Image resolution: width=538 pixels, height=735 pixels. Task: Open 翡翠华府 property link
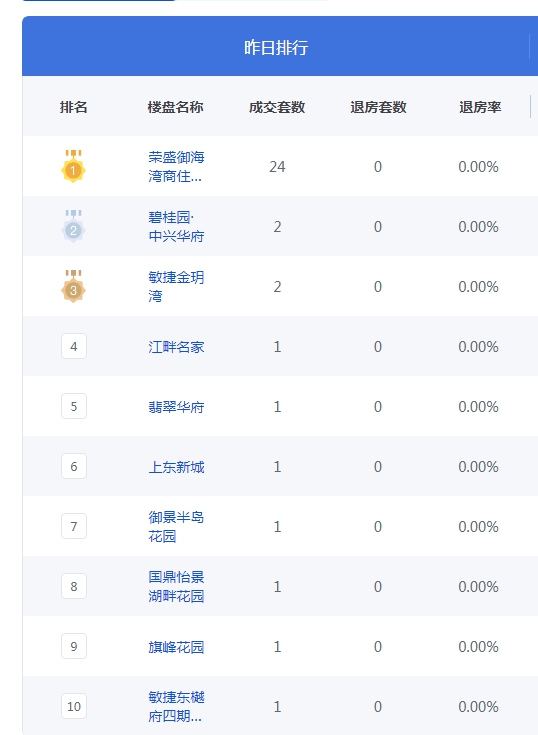(176, 407)
